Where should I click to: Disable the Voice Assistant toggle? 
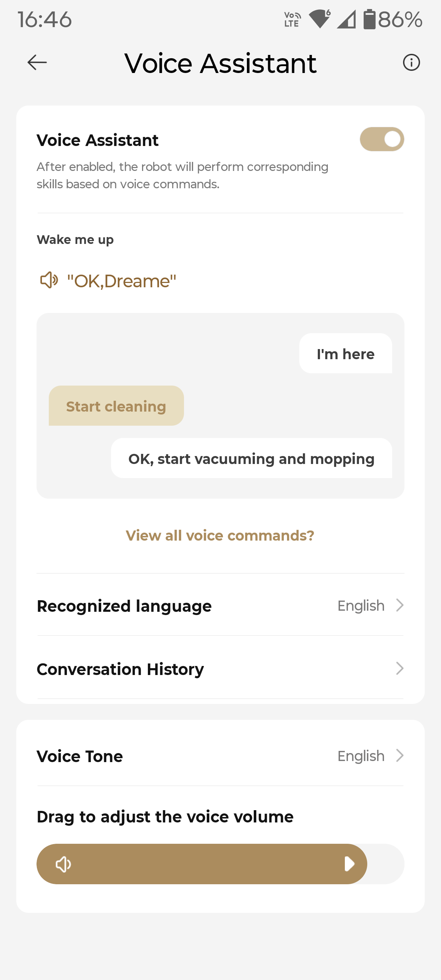click(x=382, y=139)
